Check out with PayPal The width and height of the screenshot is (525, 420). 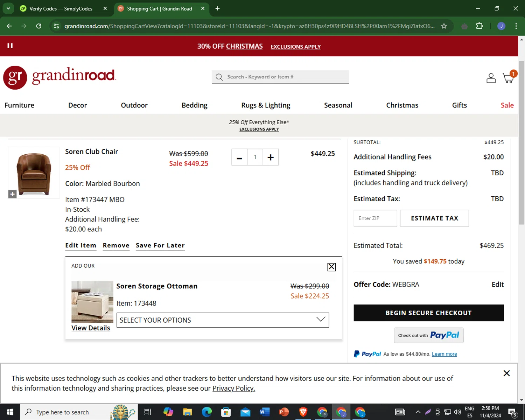pos(428,335)
